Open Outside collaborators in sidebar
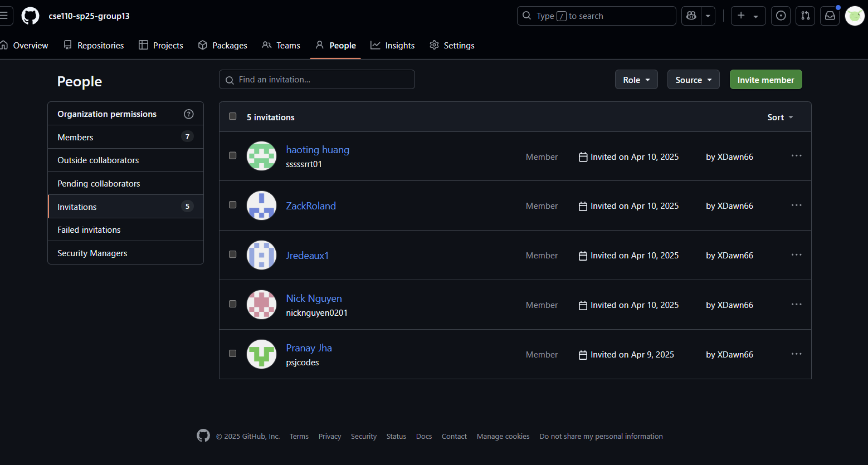Viewport: 868px width, 465px height. (126, 160)
